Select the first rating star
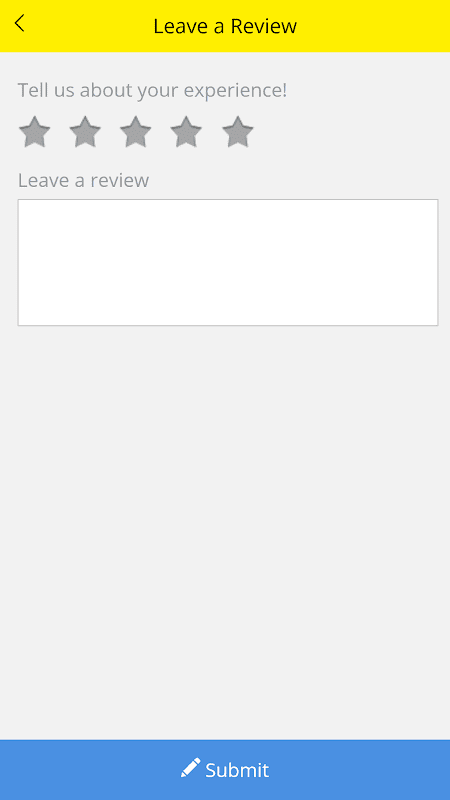Image resolution: width=450 pixels, height=800 pixels. [35, 132]
